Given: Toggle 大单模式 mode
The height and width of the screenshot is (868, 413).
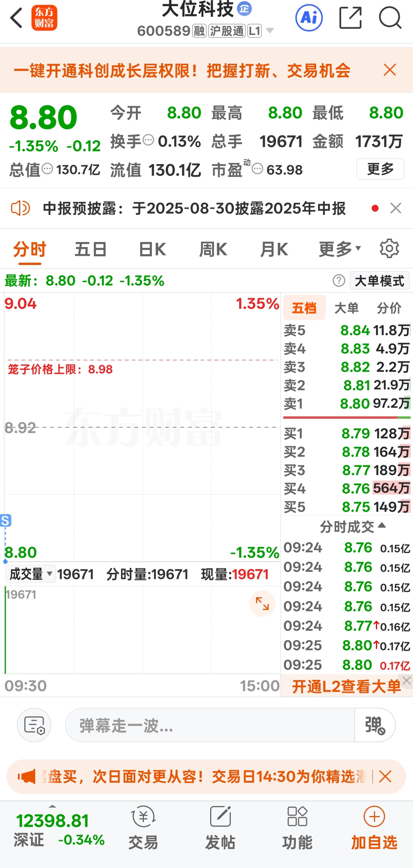Looking at the screenshot, I should click(x=379, y=281).
